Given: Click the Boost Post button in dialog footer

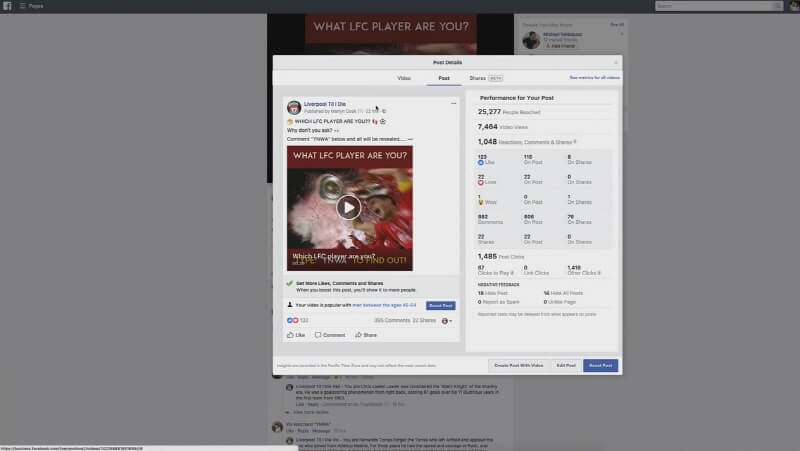Looking at the screenshot, I should 601,365.
